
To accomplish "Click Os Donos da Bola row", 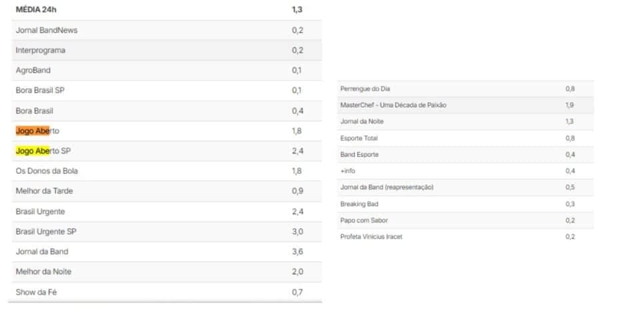I will tap(167, 171).
